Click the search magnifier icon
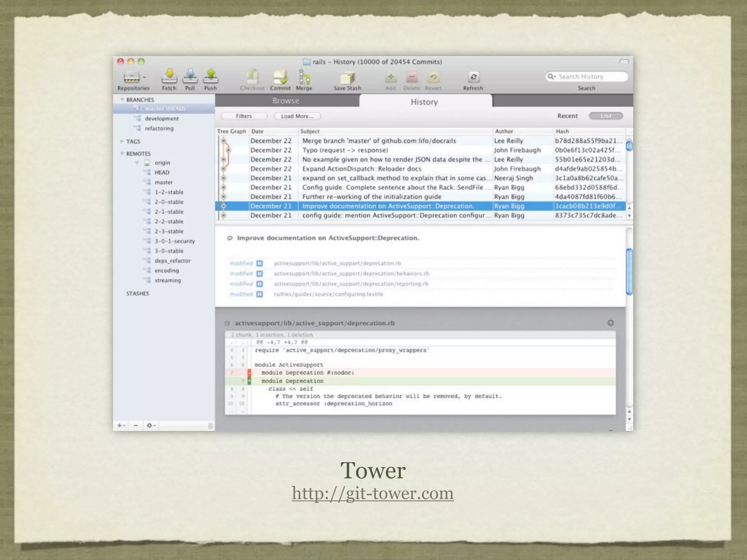This screenshot has width=747, height=560. (x=551, y=76)
